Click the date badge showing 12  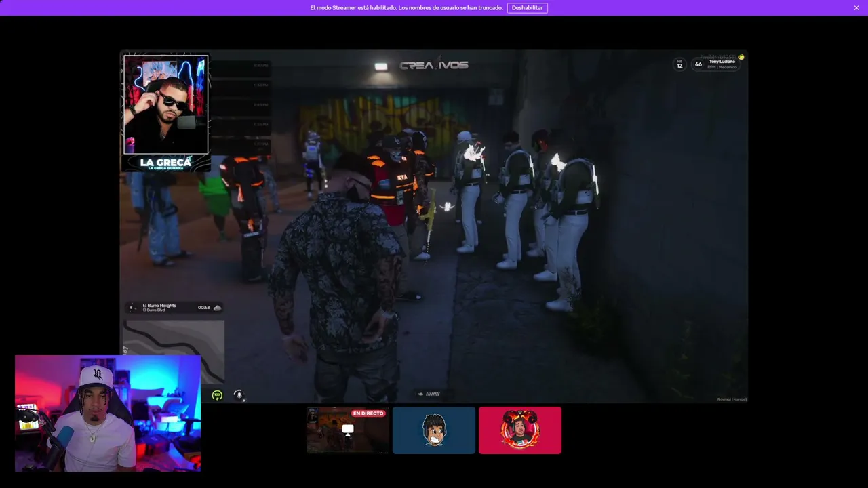coord(679,64)
